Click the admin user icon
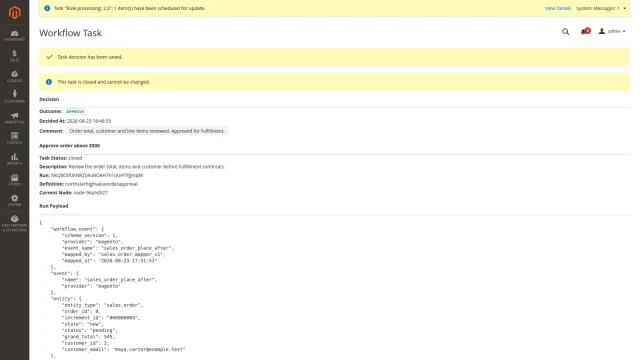The width and height of the screenshot is (640, 360). point(602,31)
